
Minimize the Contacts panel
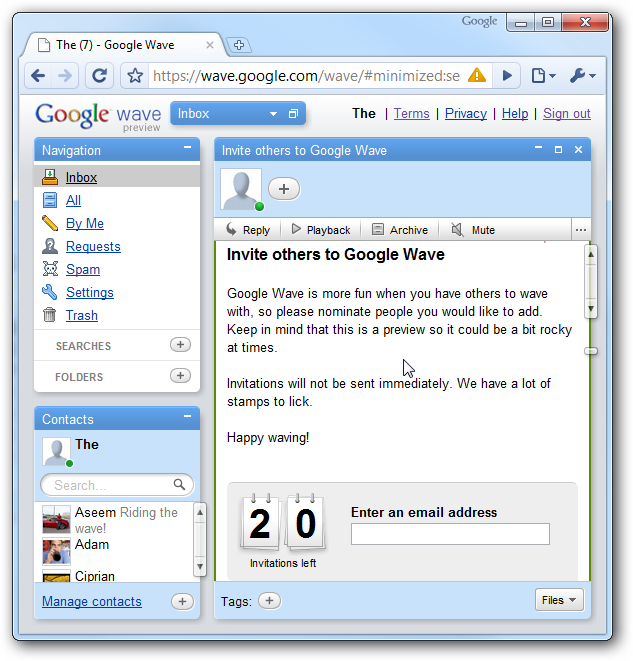(x=188, y=416)
